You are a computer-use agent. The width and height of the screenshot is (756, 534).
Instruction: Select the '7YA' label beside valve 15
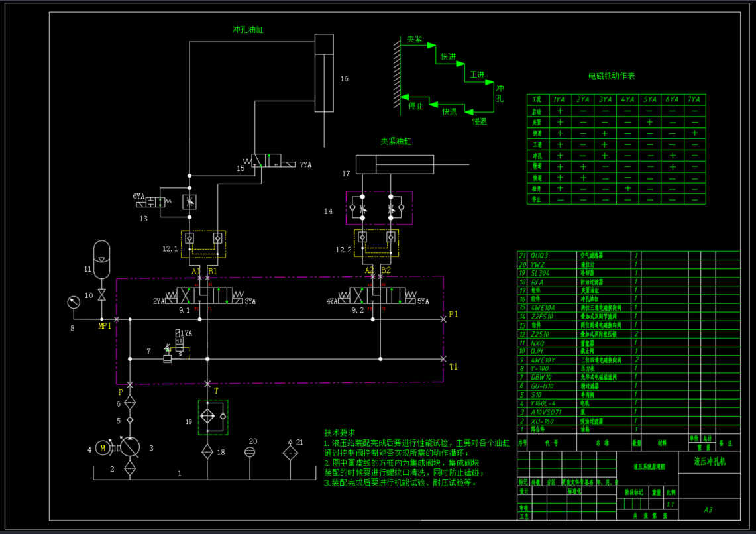[x=305, y=165]
